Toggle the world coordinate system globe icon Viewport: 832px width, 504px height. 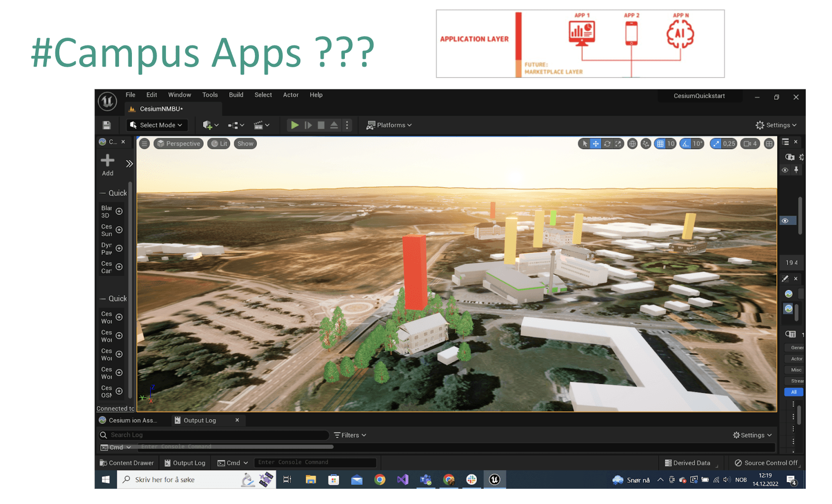[632, 144]
